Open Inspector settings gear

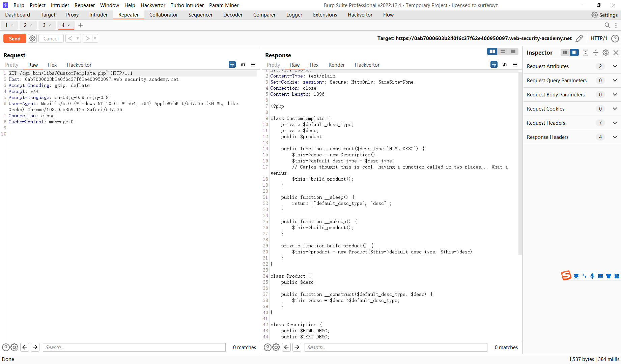606,53
